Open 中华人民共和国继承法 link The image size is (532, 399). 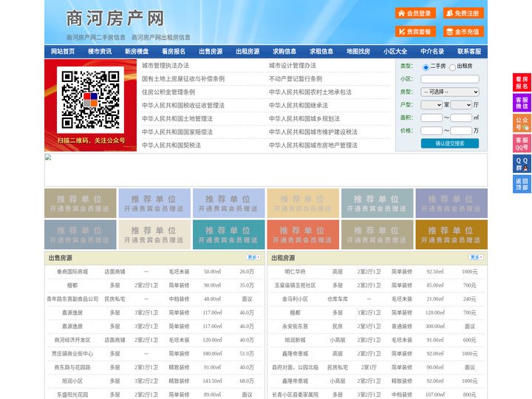point(299,105)
